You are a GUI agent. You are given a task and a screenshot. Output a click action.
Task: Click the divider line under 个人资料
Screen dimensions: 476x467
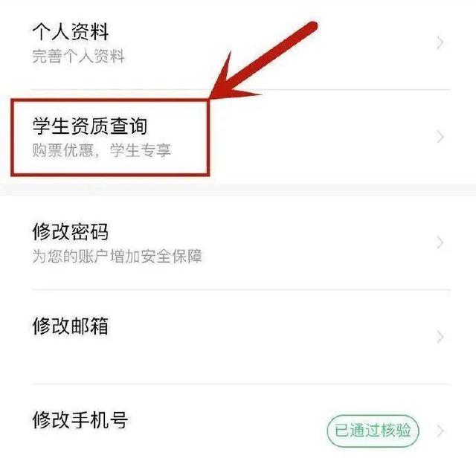tap(240, 90)
